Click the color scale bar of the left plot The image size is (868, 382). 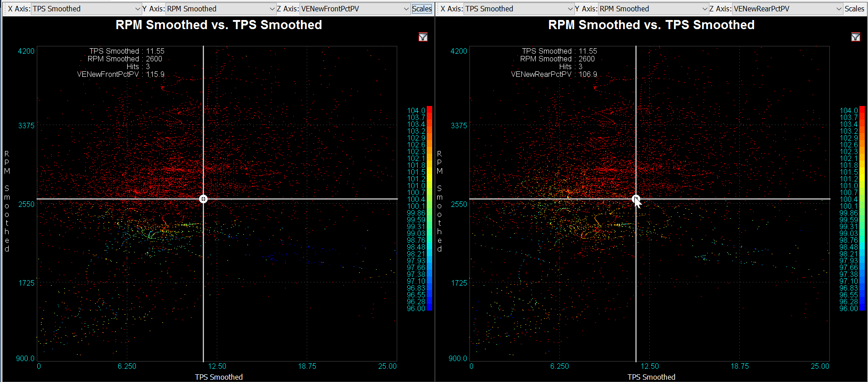tap(429, 208)
